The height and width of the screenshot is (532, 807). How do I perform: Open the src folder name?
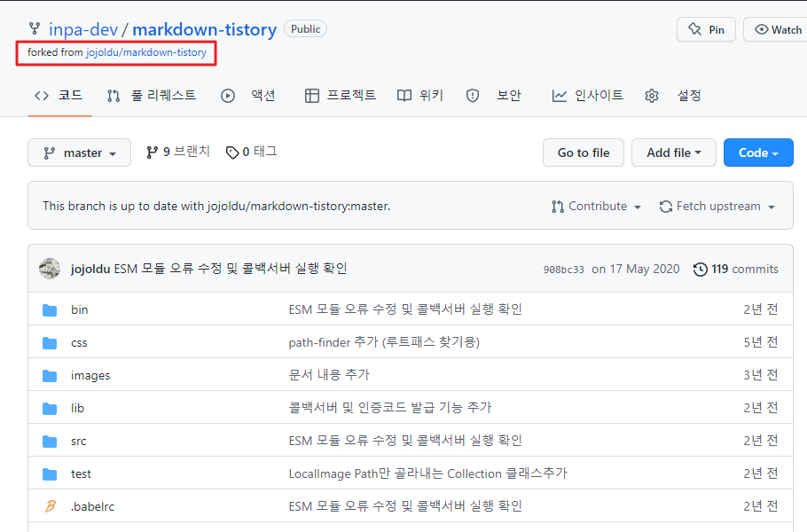point(79,442)
